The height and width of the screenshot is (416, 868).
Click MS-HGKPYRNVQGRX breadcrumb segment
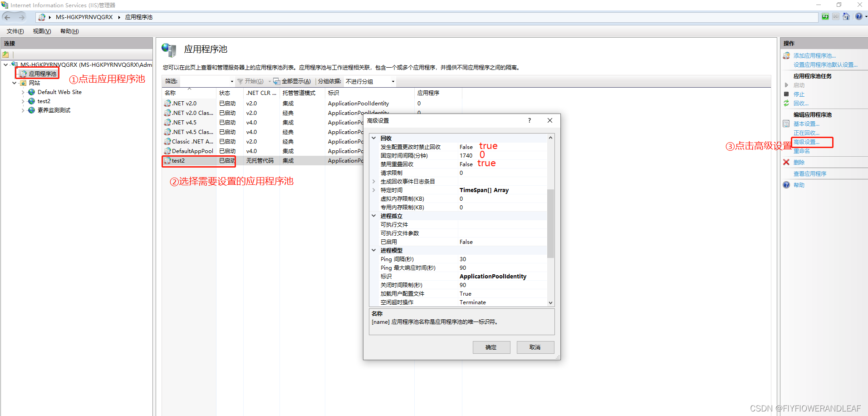point(84,17)
